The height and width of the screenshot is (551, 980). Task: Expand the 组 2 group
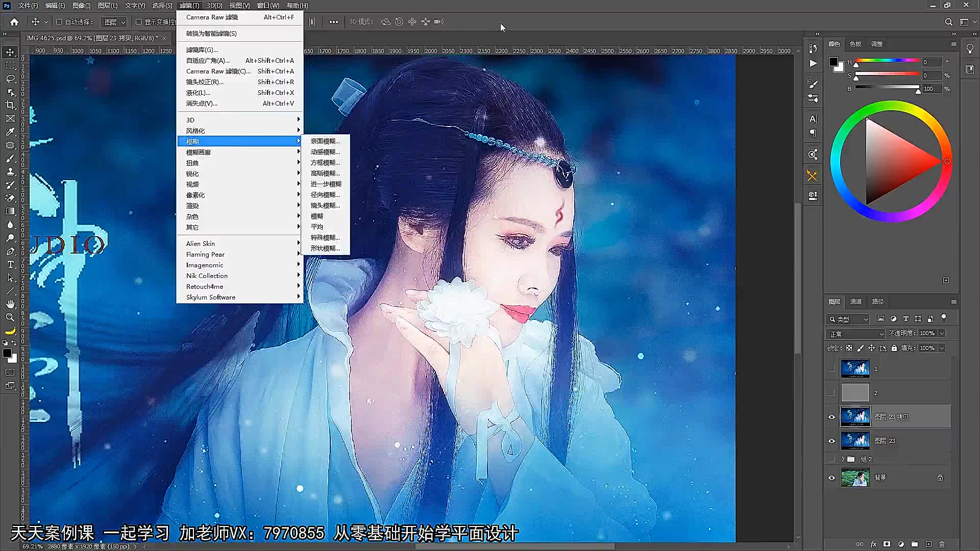pyautogui.click(x=843, y=459)
